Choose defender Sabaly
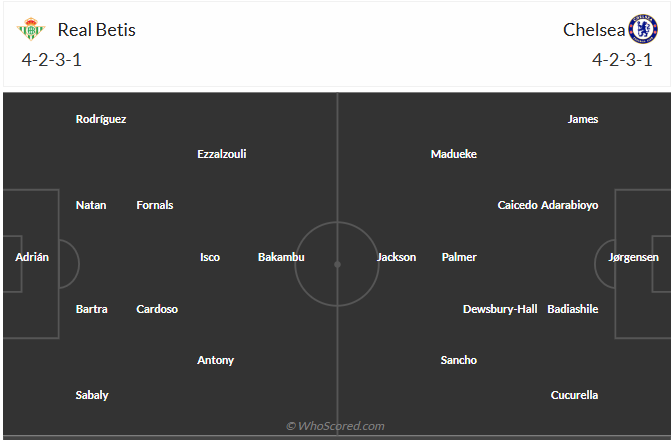671x440 pixels. point(92,395)
